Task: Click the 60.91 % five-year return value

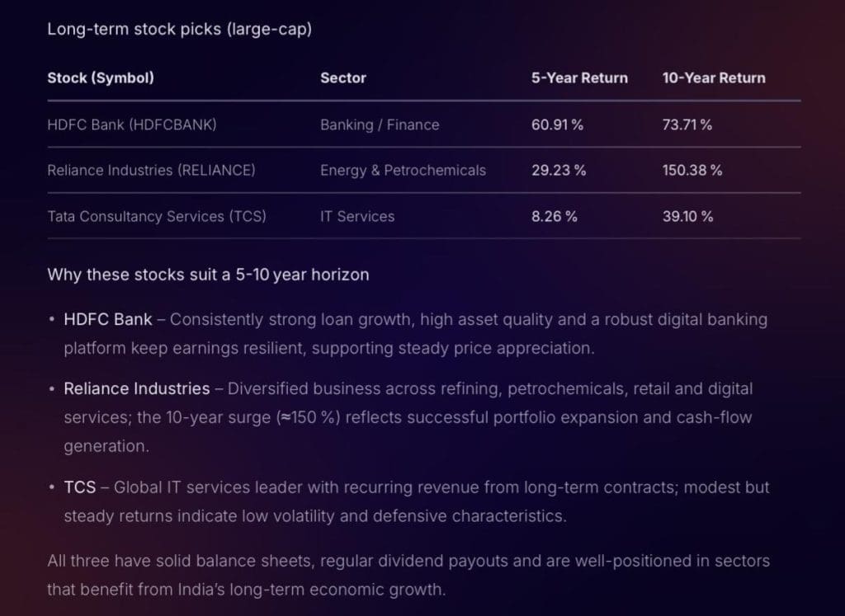Action: (558, 125)
